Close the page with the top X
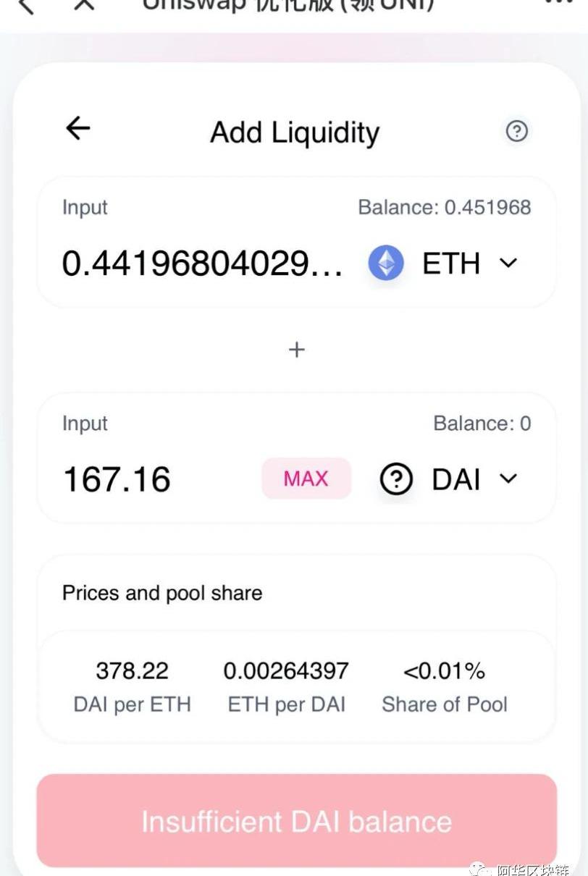This screenshot has width=588, height=876. 85,4
